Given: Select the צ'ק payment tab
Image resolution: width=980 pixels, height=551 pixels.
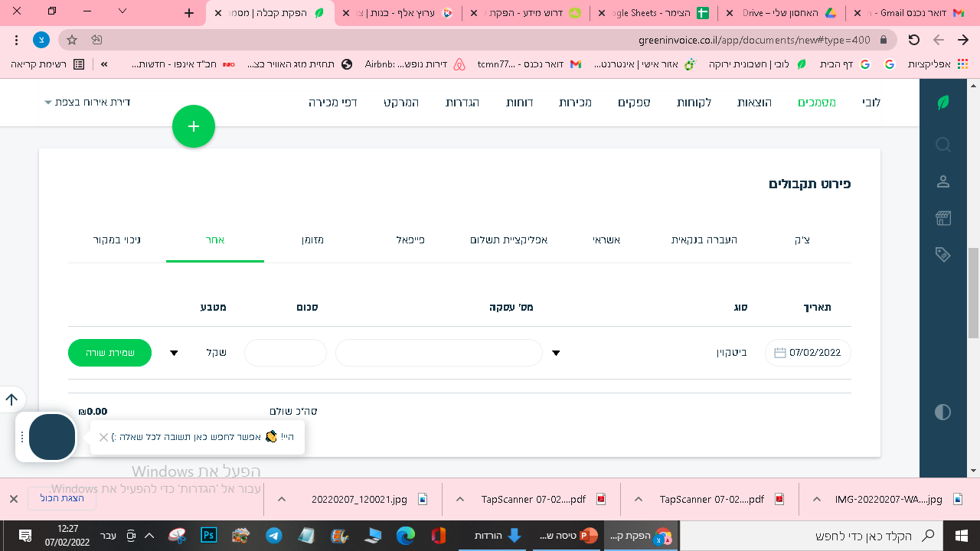Looking at the screenshot, I should coord(802,240).
